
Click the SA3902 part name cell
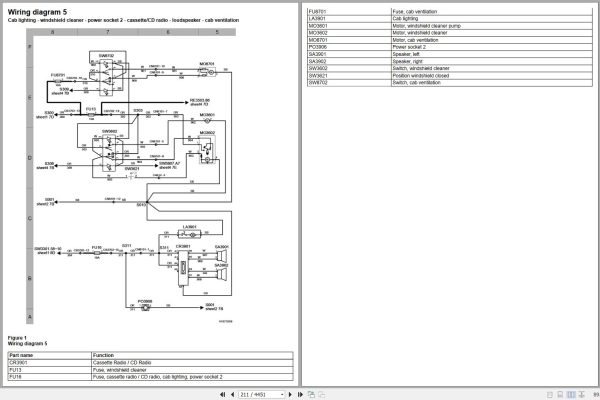[x=349, y=61]
